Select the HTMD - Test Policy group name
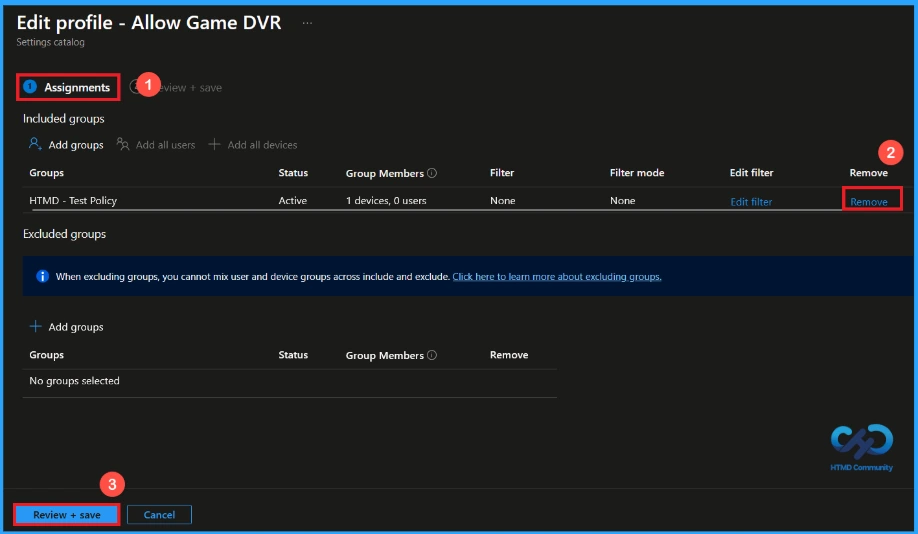This screenshot has height=534, width=918. coord(73,200)
